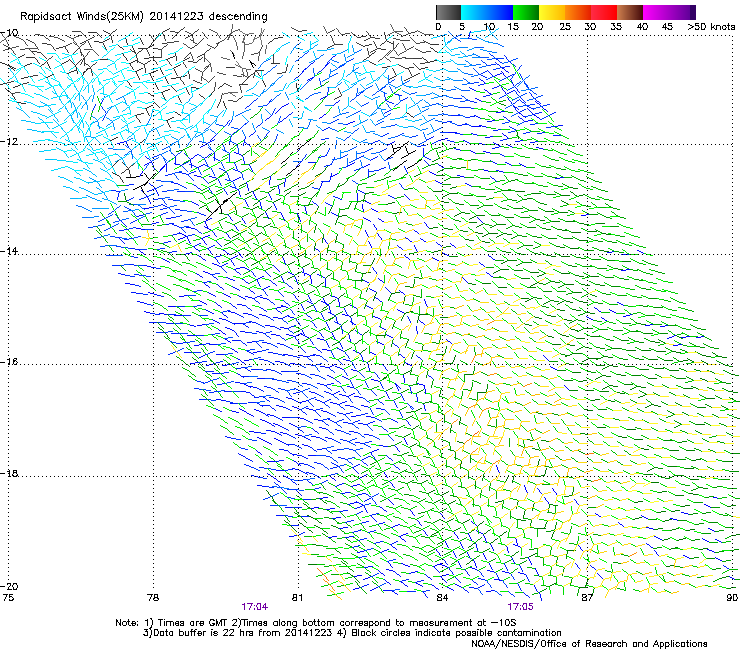The height and width of the screenshot is (650, 740).
Task: Click the '45' label under the color scale
Action: (667, 27)
